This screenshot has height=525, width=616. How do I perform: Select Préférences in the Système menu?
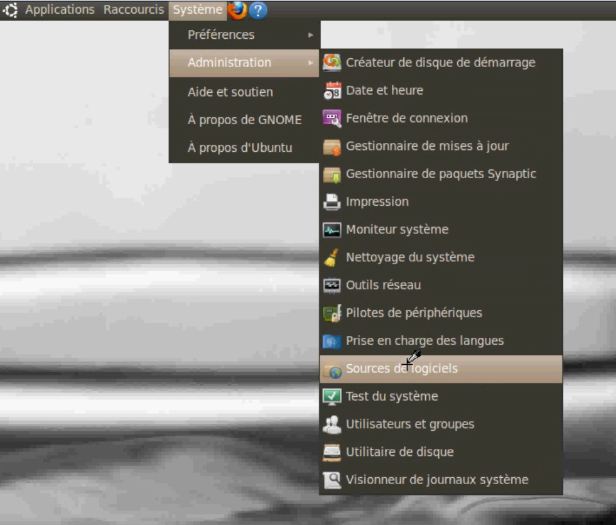coord(244,35)
